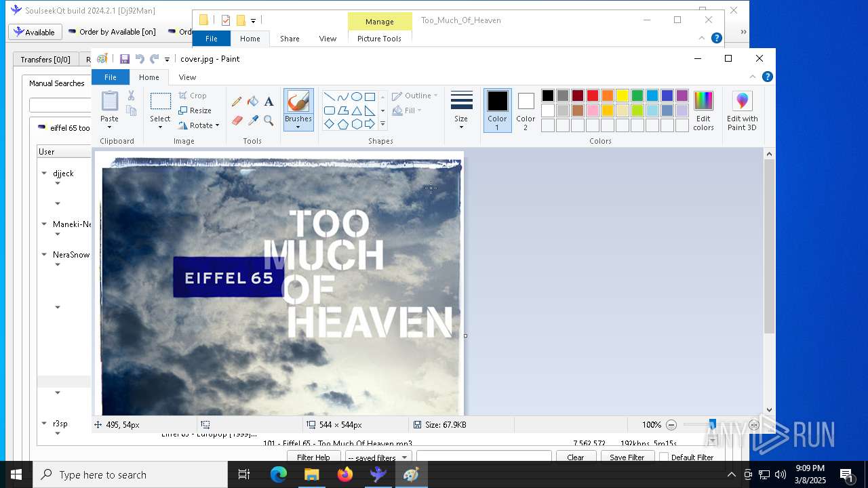The height and width of the screenshot is (488, 868).
Task: Click the Soulseek filter text field
Action: click(x=484, y=457)
